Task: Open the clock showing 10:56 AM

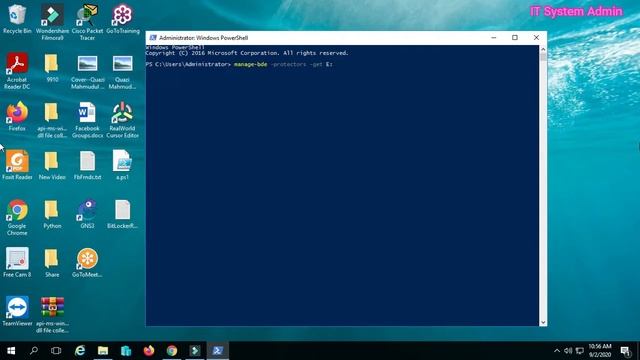Action: pyautogui.click(x=600, y=351)
